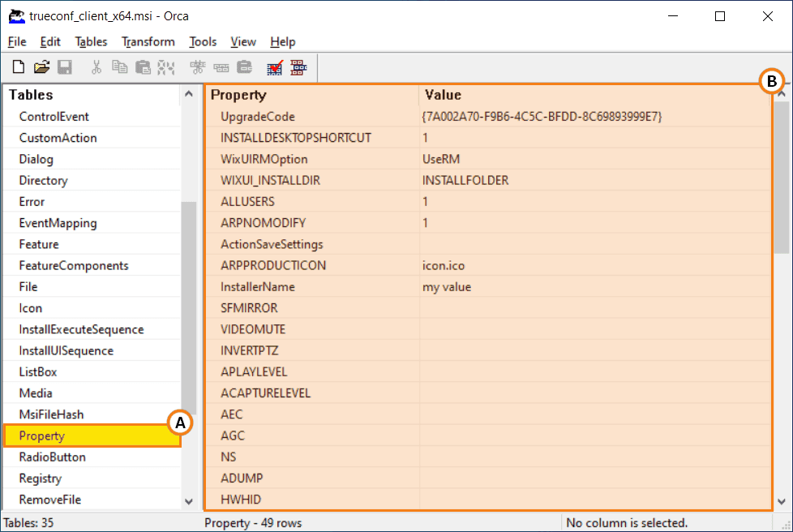Select the highlighted Property table
This screenshot has width=793, height=532.
92,435
